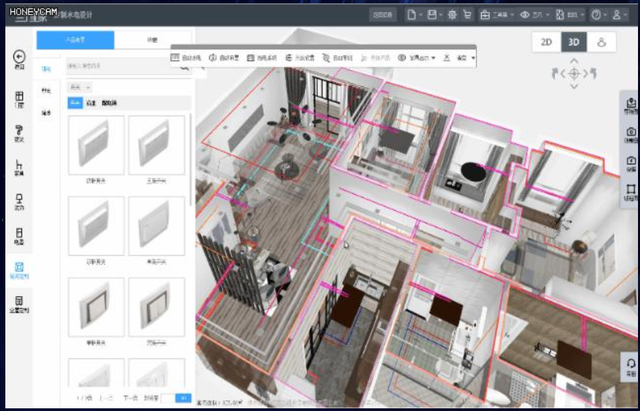Click the topmost icon on right edge panel
640x411 pixels.
[631, 103]
